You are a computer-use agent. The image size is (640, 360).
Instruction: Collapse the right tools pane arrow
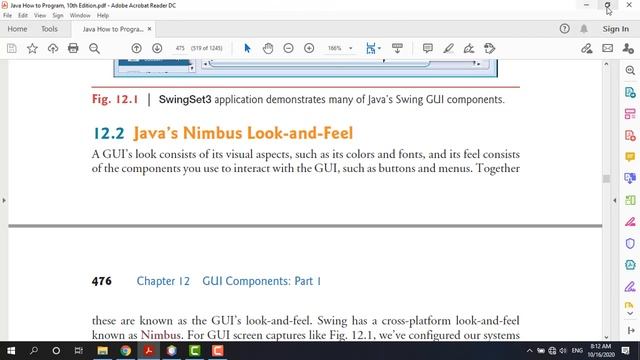[x=615, y=200]
